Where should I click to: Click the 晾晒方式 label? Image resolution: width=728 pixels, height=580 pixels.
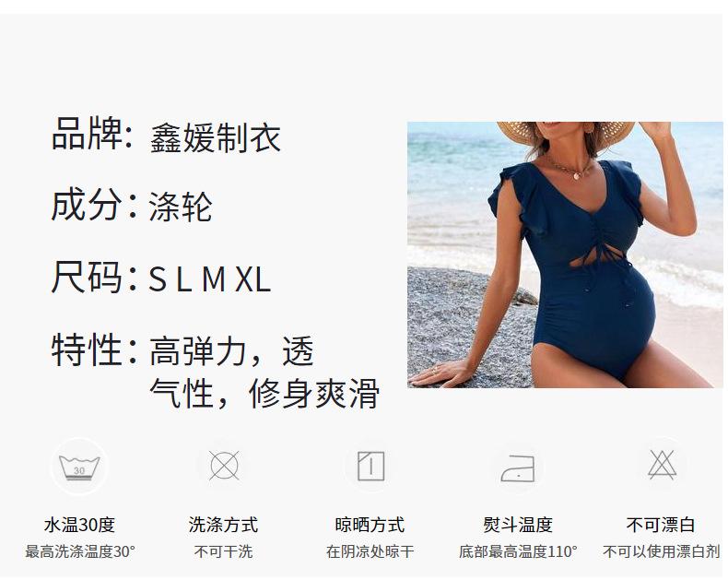[370, 525]
